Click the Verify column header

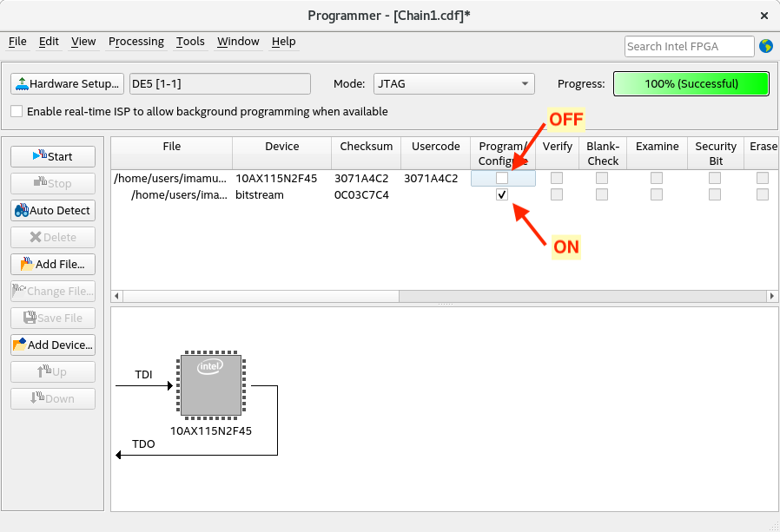click(x=557, y=153)
